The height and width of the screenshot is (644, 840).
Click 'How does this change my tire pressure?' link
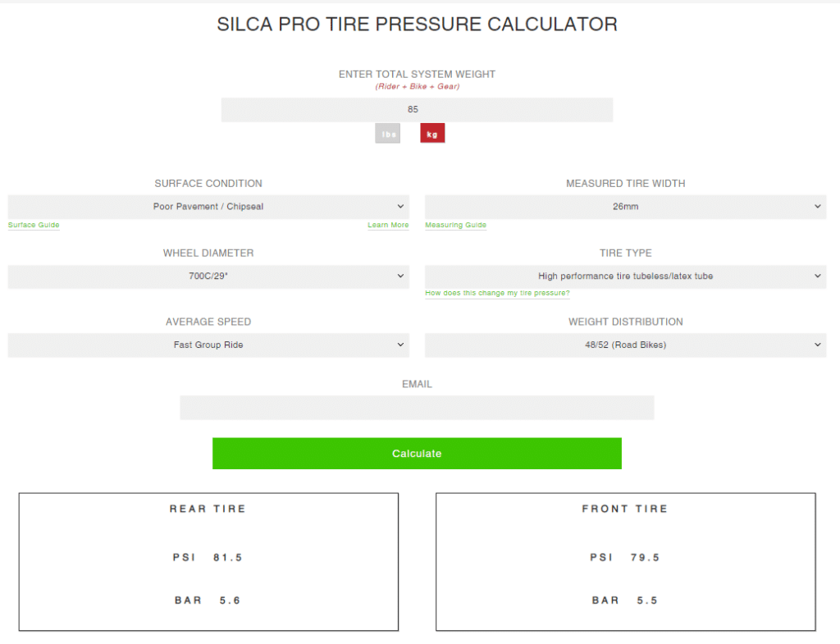497,293
